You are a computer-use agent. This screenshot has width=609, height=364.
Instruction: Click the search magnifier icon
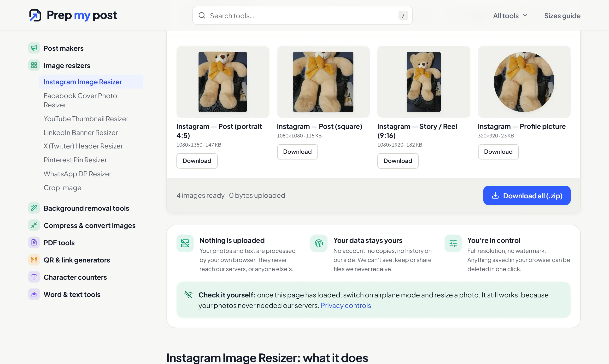pyautogui.click(x=202, y=16)
